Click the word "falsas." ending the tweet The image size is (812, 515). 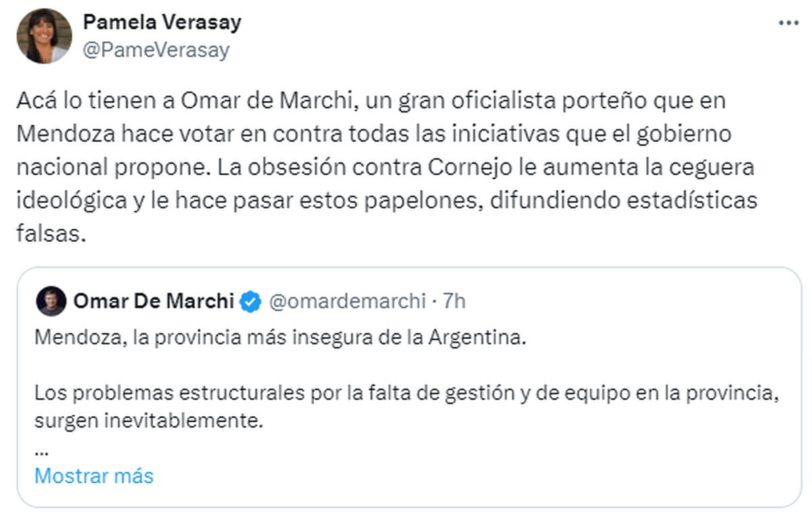tap(51, 235)
